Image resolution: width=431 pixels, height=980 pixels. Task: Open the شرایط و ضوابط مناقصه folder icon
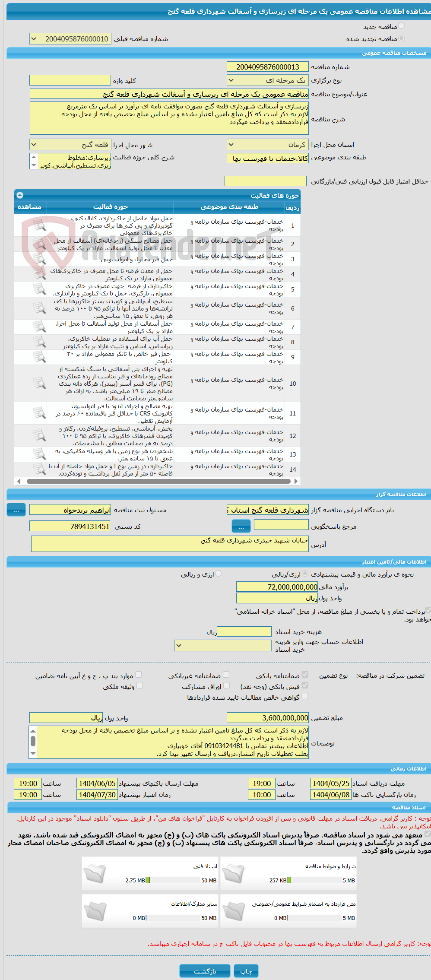click(234, 874)
